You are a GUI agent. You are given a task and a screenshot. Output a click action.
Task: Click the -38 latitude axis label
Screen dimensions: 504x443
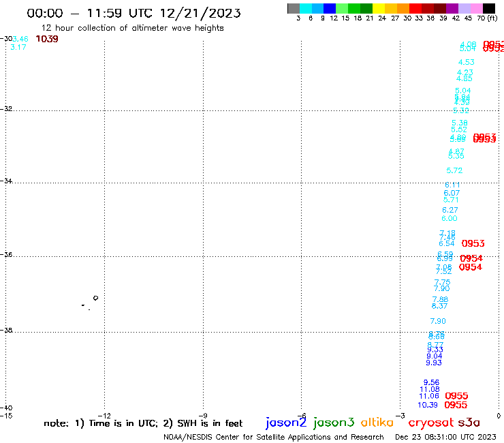tap(6, 330)
